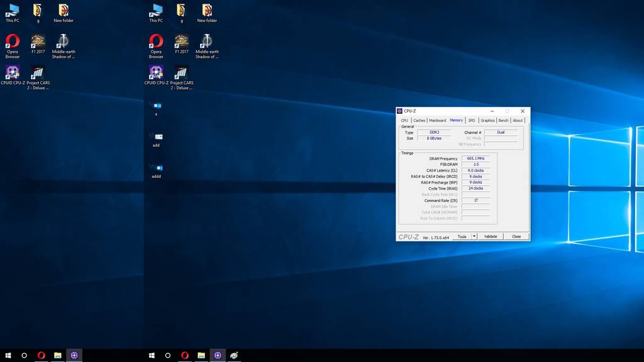
Task: Open the Caches tab
Action: [419, 120]
